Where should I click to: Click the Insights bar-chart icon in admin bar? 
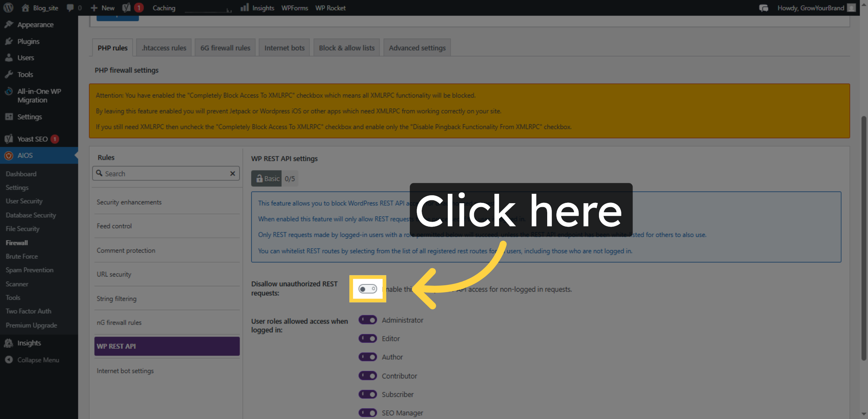(x=245, y=8)
